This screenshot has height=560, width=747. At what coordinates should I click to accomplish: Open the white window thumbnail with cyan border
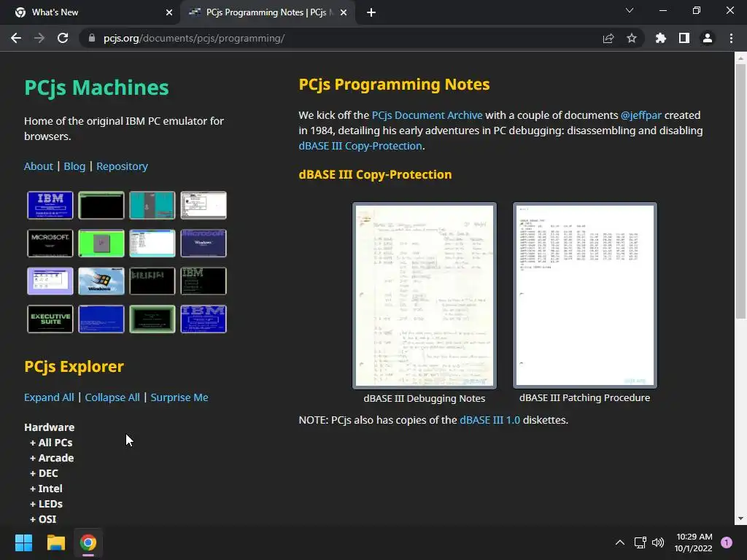152,243
